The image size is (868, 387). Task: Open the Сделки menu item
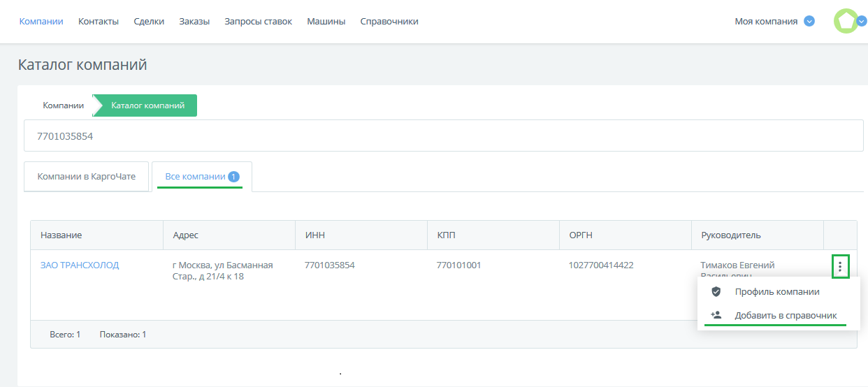(149, 22)
